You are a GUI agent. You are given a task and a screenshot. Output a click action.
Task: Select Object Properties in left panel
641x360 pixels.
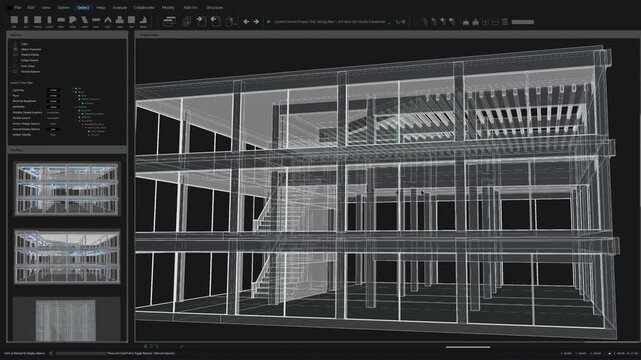point(31,49)
